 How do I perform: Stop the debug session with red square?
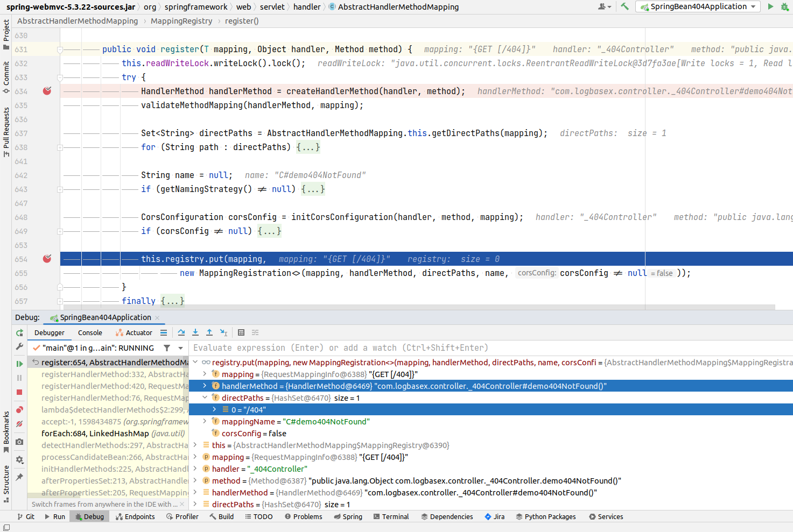point(19,392)
